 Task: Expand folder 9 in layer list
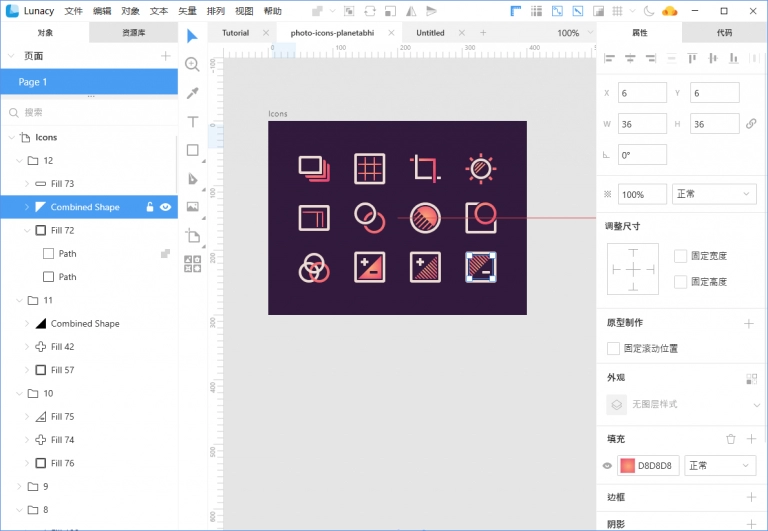tap(19, 486)
